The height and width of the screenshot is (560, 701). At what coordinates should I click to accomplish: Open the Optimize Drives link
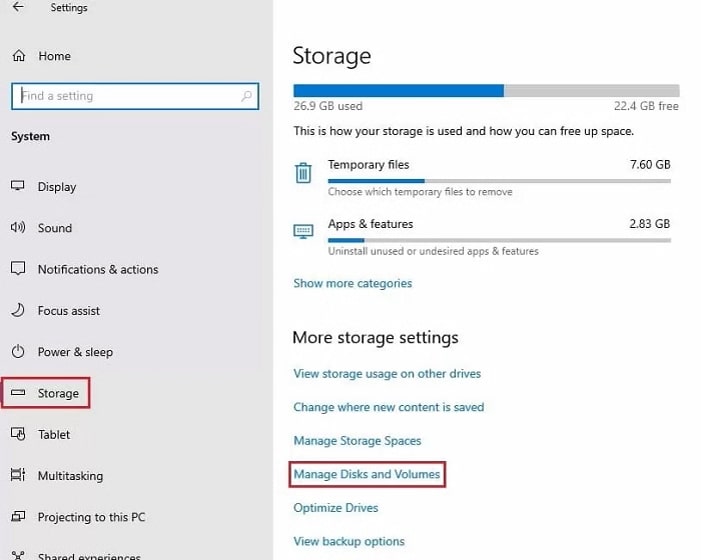tap(336, 508)
